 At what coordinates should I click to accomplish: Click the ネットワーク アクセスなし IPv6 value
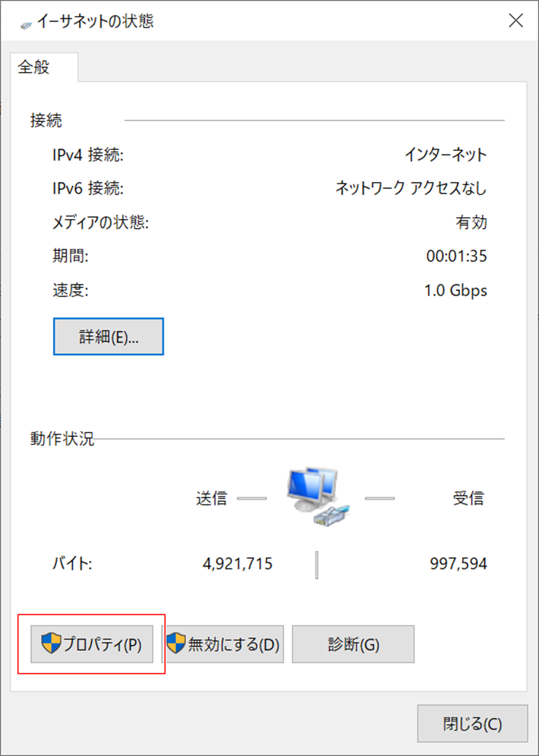point(411,189)
